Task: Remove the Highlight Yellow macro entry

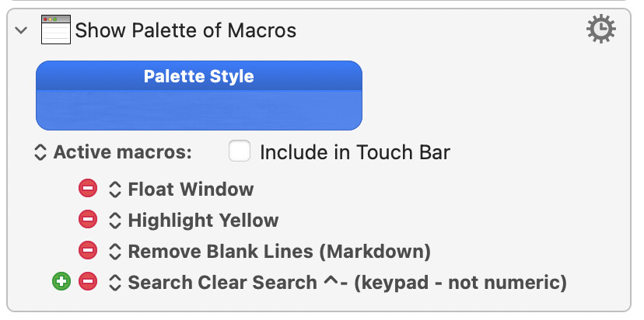Action: [x=88, y=220]
